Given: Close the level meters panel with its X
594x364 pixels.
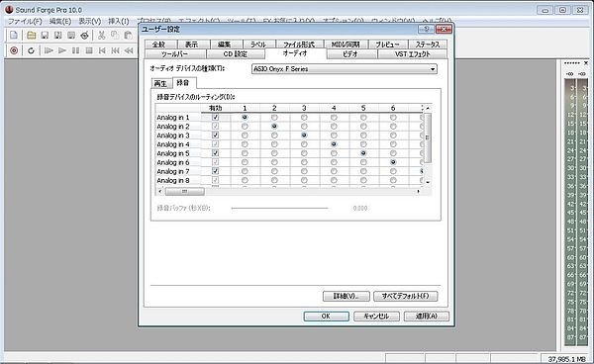Looking at the screenshot, I should (x=586, y=63).
